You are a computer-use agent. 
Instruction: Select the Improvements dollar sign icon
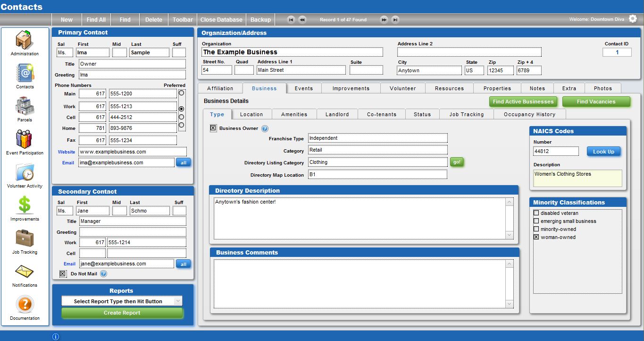coord(25,205)
